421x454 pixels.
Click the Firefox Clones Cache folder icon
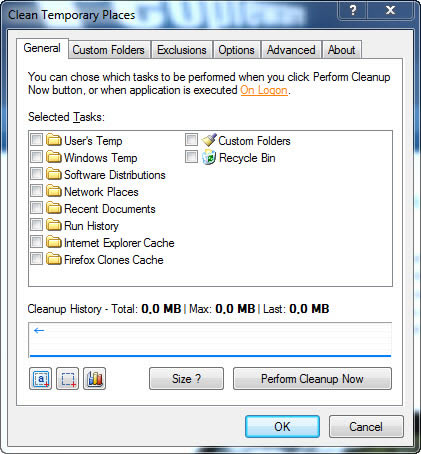pos(54,259)
